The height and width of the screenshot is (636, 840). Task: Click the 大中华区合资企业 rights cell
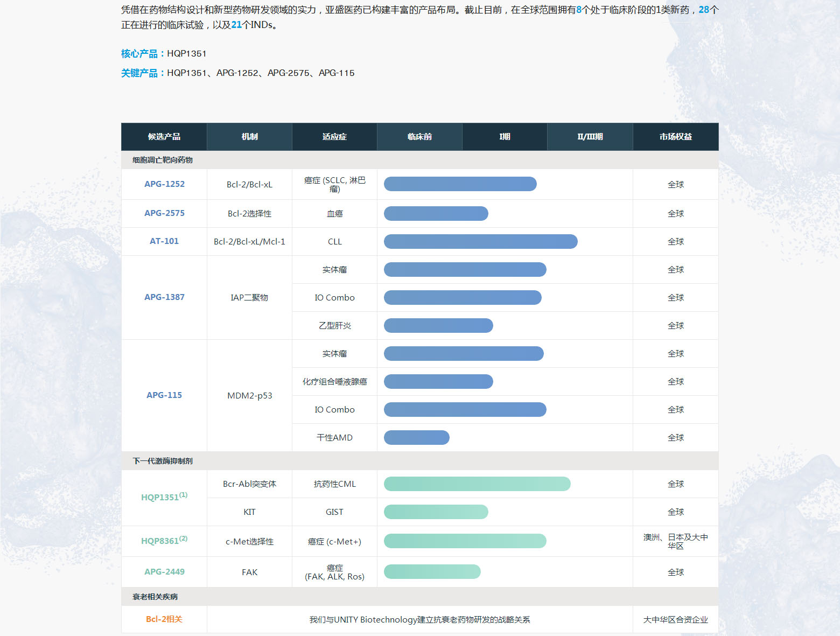coord(676,619)
